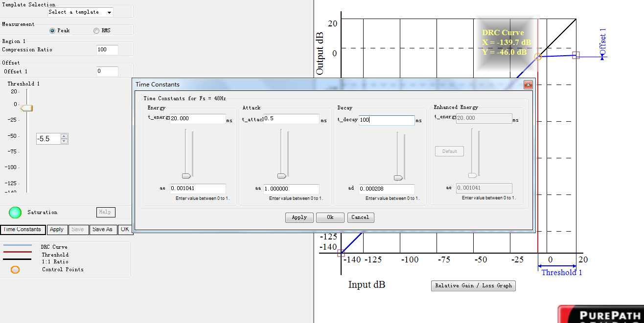644x323 pixels.
Task: Click the Threshold 1 label under the graph
Action: tap(562, 273)
